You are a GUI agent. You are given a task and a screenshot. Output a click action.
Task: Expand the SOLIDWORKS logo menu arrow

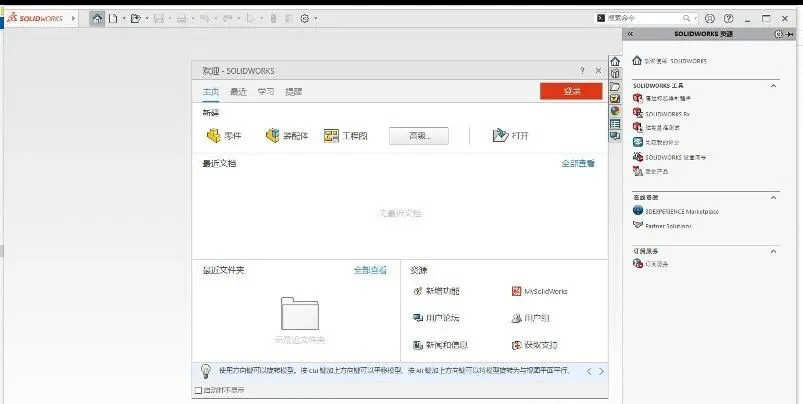click(x=73, y=19)
